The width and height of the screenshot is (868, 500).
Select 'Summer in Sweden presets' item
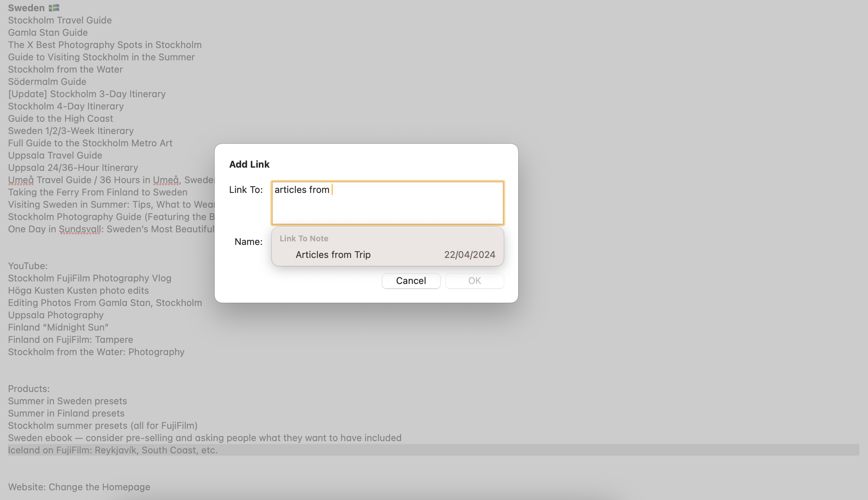(67, 401)
